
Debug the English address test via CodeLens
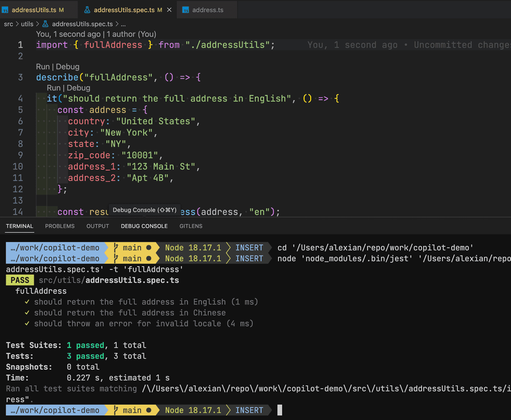pos(78,88)
